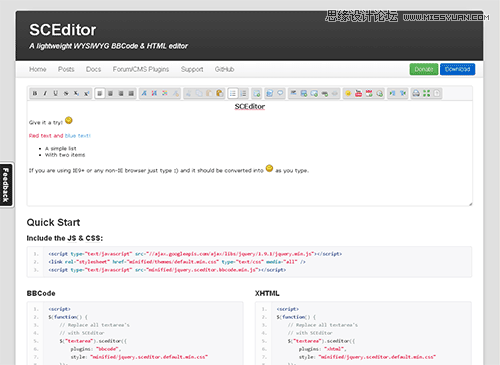Click the justify text icon
Screen dimensions: 500x365
point(131,93)
